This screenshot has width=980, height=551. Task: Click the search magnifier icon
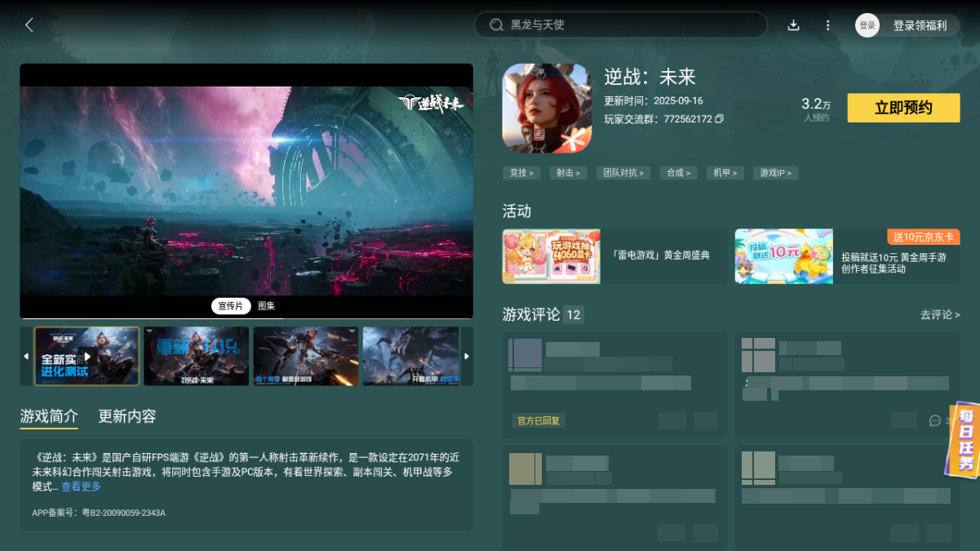[496, 24]
